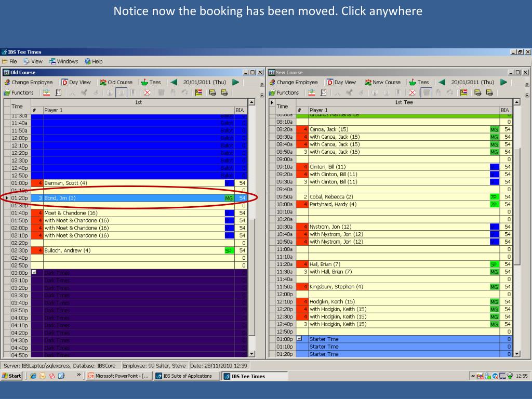This screenshot has height=399, width=532.
Task: Click the Old Course selector button in the toolbar
Action: (x=116, y=82)
